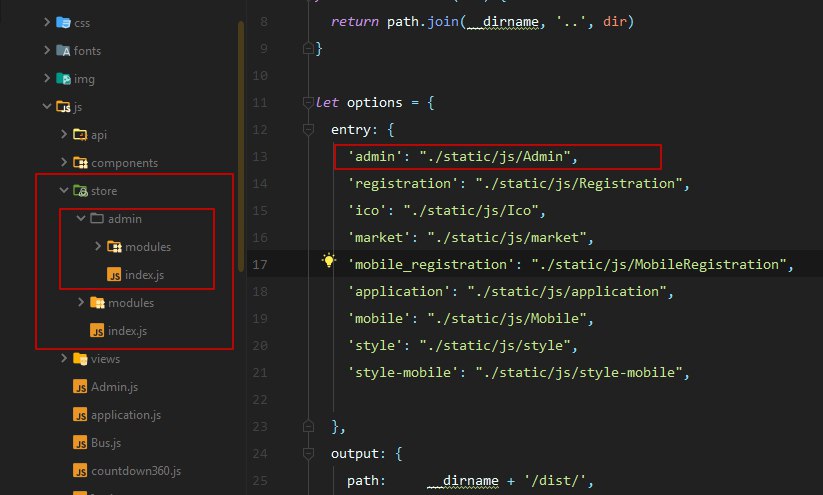The width and height of the screenshot is (823, 495).
Task: Place cursor on 'registration' entry key
Action: click(403, 183)
